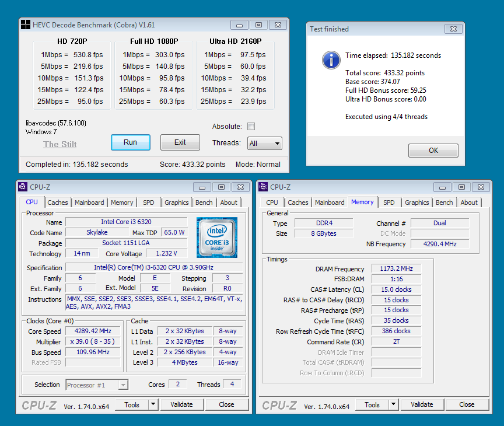
Task: Click Tools button in left CPU-Z
Action: pos(132,404)
